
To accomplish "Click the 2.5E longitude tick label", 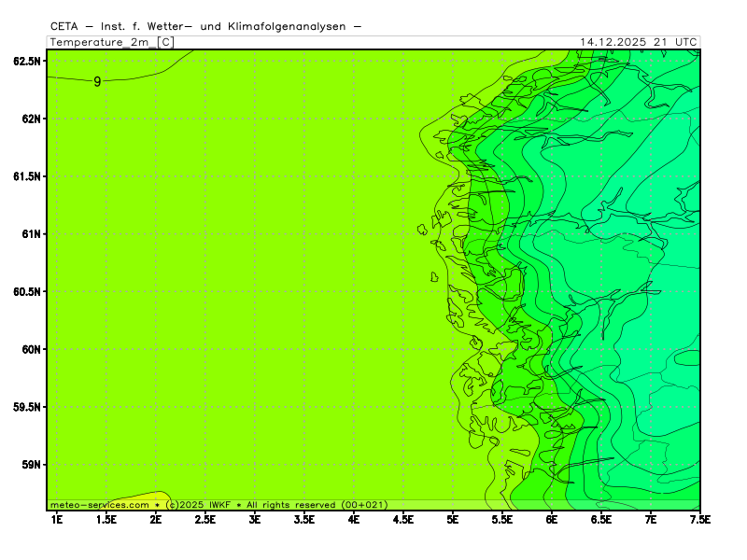I will click(x=204, y=519).
